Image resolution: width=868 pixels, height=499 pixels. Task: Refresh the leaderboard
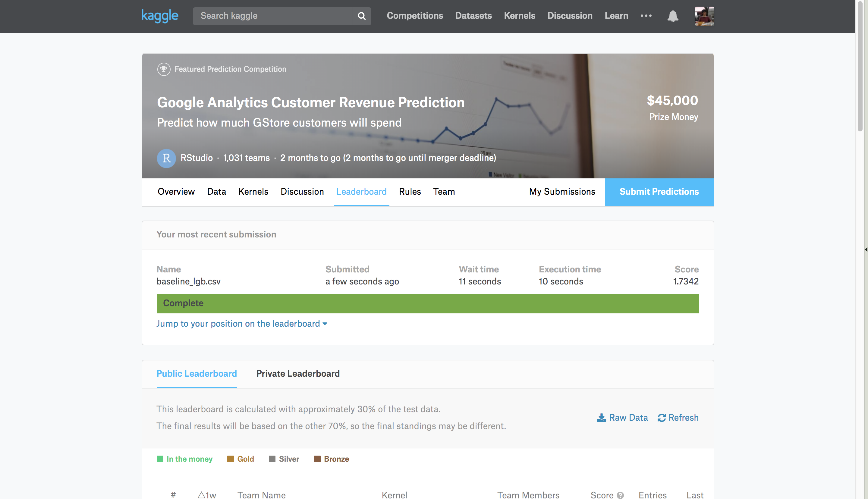(678, 417)
